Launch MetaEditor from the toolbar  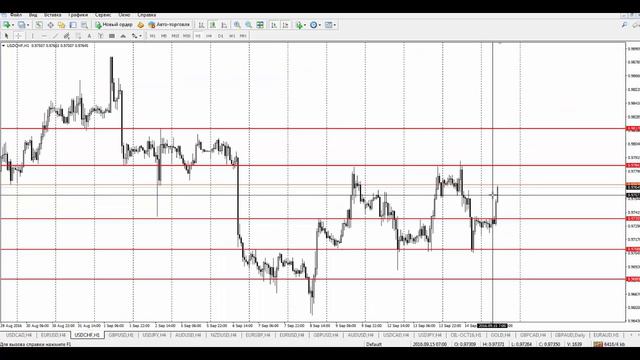(140, 25)
